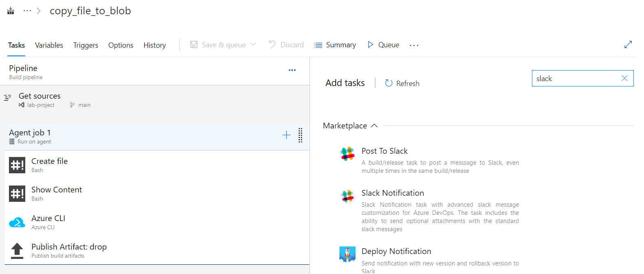Viewport: 644px width, 274px height.
Task: Select the Agent job 1 row
Action: click(x=157, y=136)
